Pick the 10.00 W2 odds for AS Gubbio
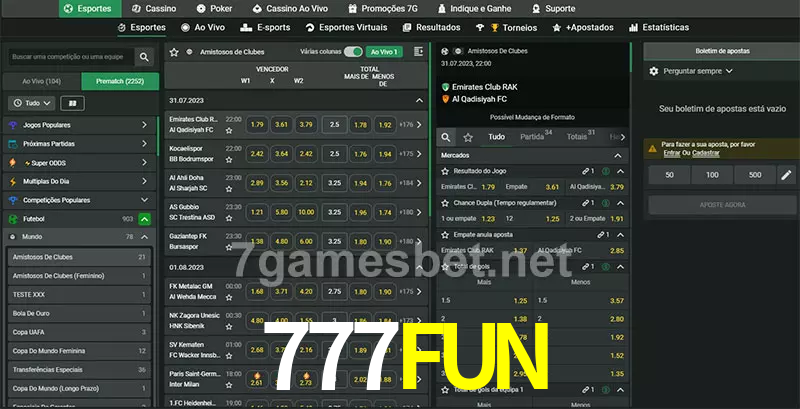The width and height of the screenshot is (800, 409). (x=306, y=212)
